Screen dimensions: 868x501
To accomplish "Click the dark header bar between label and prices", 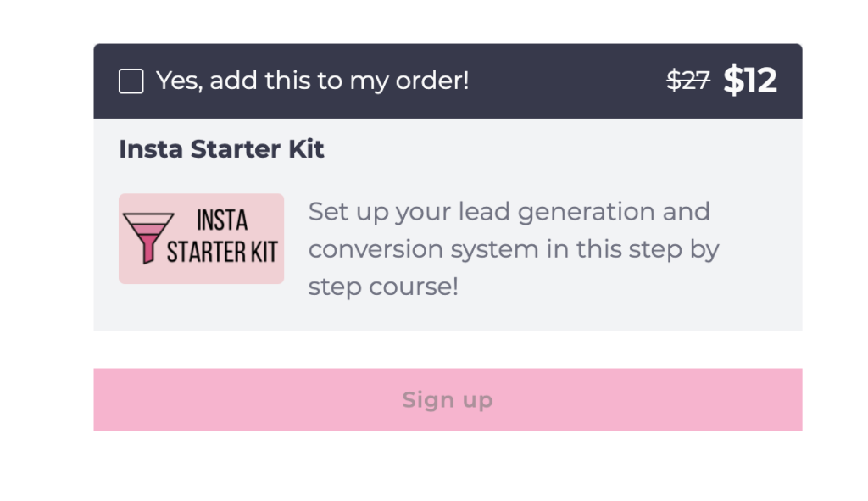I will click(x=567, y=81).
